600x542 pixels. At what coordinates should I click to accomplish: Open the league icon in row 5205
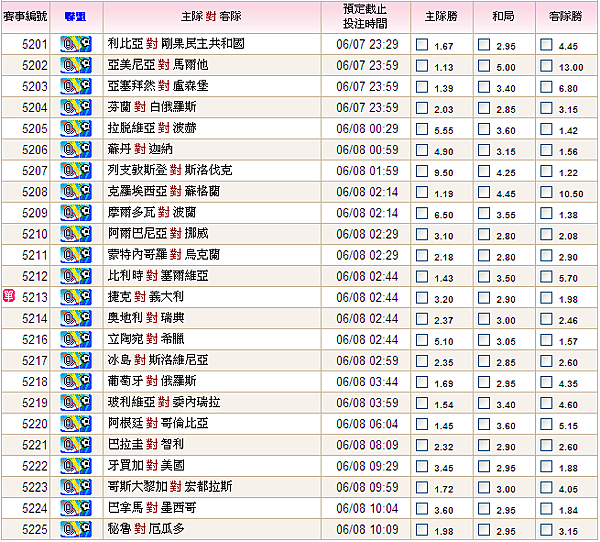76,129
